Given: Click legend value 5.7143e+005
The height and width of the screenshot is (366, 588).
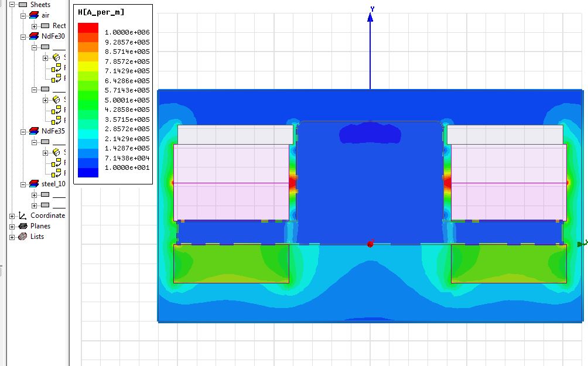Looking at the screenshot, I should tap(127, 90).
